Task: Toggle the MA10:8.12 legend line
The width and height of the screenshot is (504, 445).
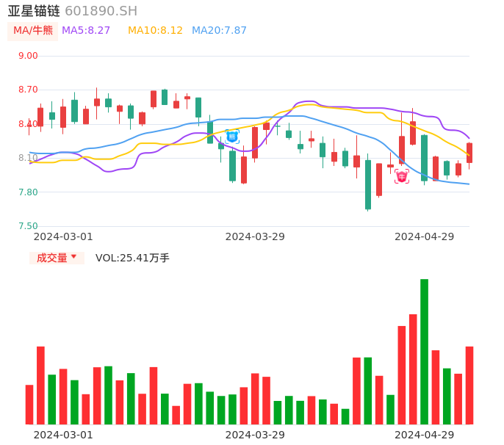Action: 155,31
